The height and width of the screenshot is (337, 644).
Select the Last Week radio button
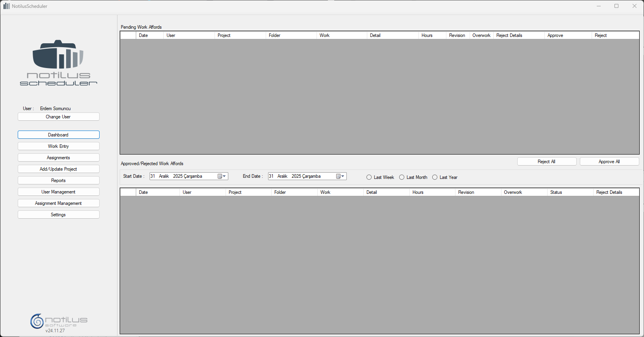point(369,177)
